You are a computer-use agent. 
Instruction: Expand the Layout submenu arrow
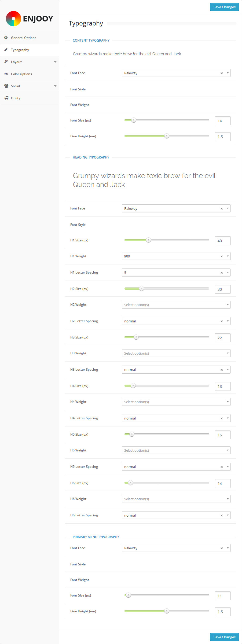55,62
